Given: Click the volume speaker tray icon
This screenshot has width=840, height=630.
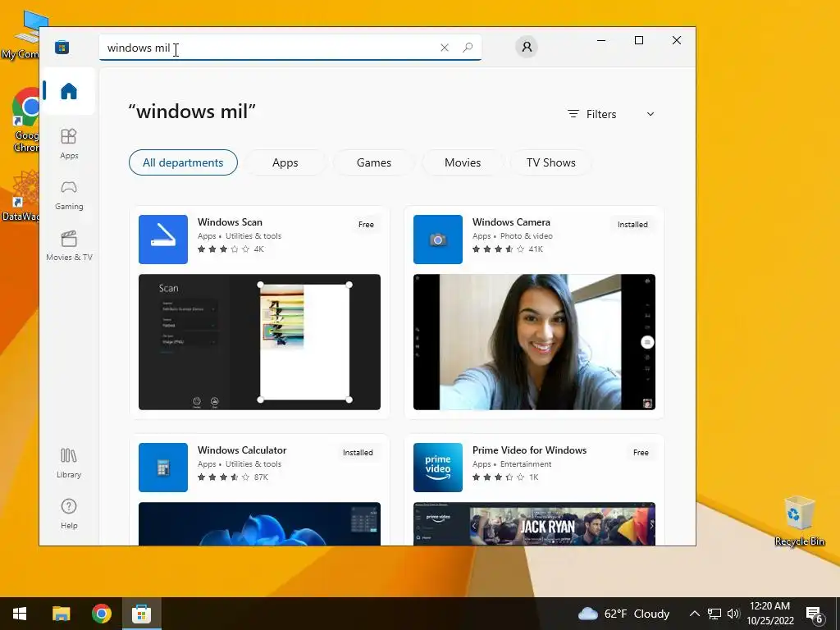Looking at the screenshot, I should [733, 614].
